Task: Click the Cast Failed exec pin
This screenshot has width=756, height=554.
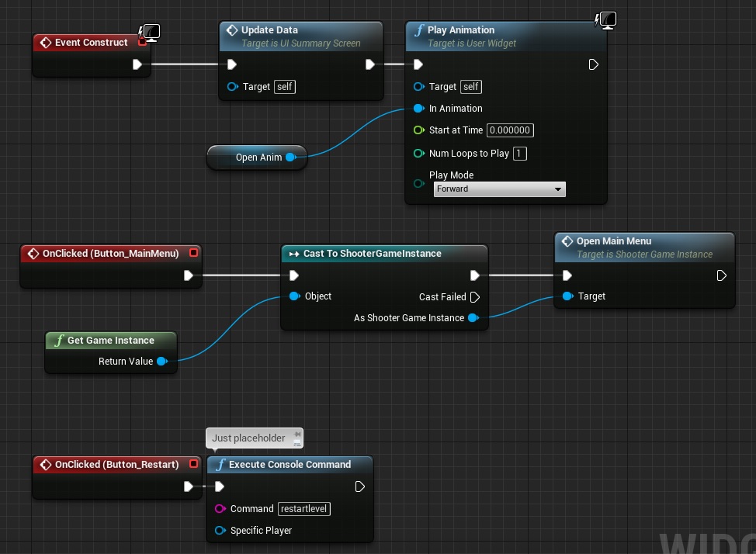Action: tap(475, 297)
